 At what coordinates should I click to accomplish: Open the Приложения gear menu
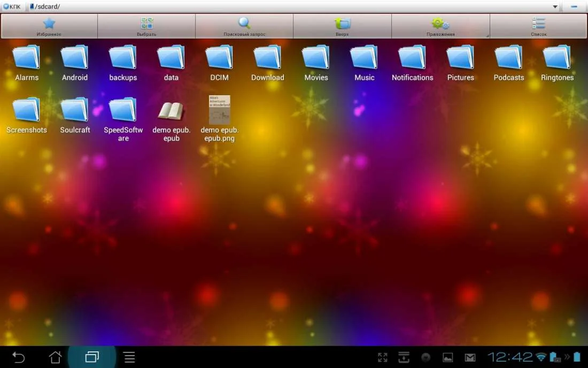point(440,25)
